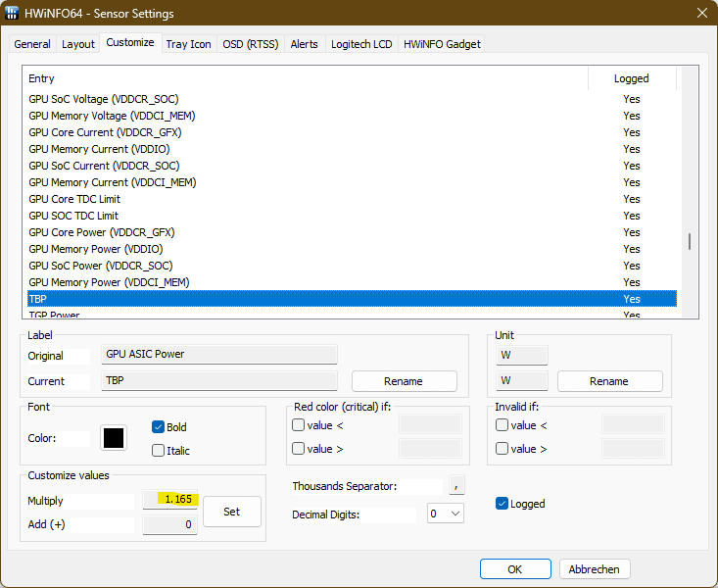Screen dimensions: 718x588
Task: Open the Alerts tab
Action: click(304, 44)
